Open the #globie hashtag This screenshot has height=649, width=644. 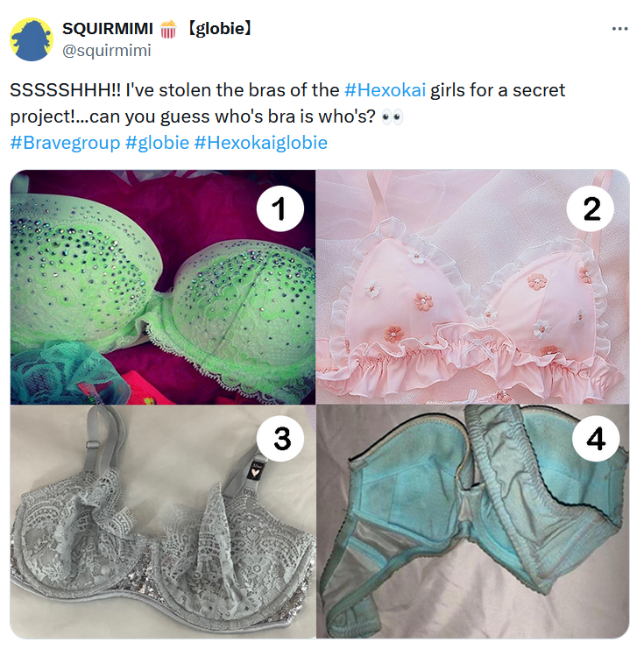[157, 143]
